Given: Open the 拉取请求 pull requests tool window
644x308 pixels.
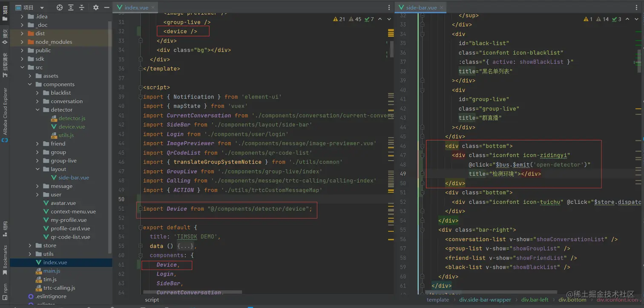Looking at the screenshot, I should click(5, 65).
